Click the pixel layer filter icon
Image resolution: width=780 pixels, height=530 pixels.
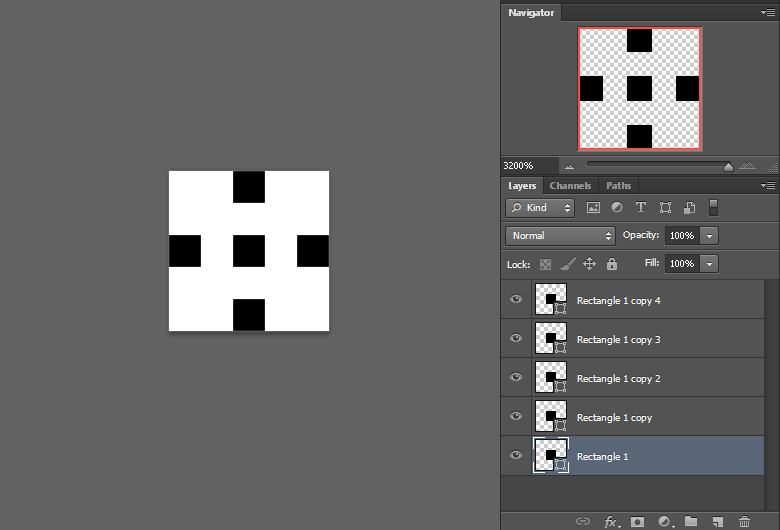point(593,208)
